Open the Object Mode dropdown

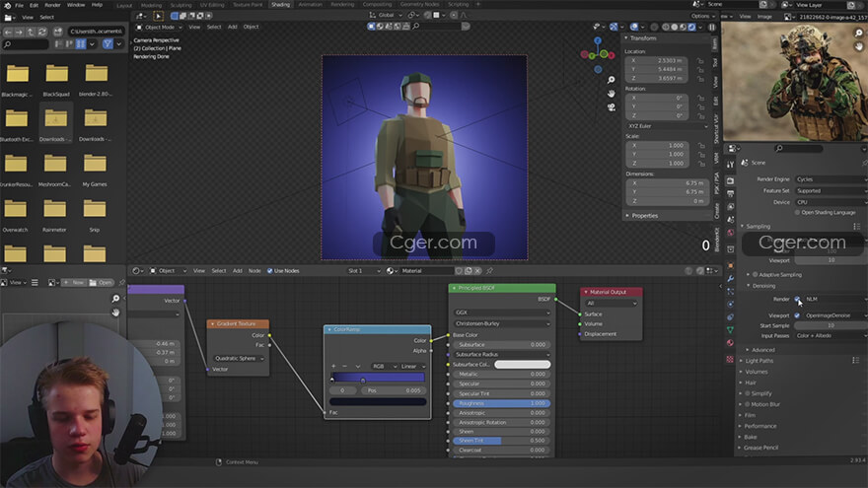tap(160, 27)
